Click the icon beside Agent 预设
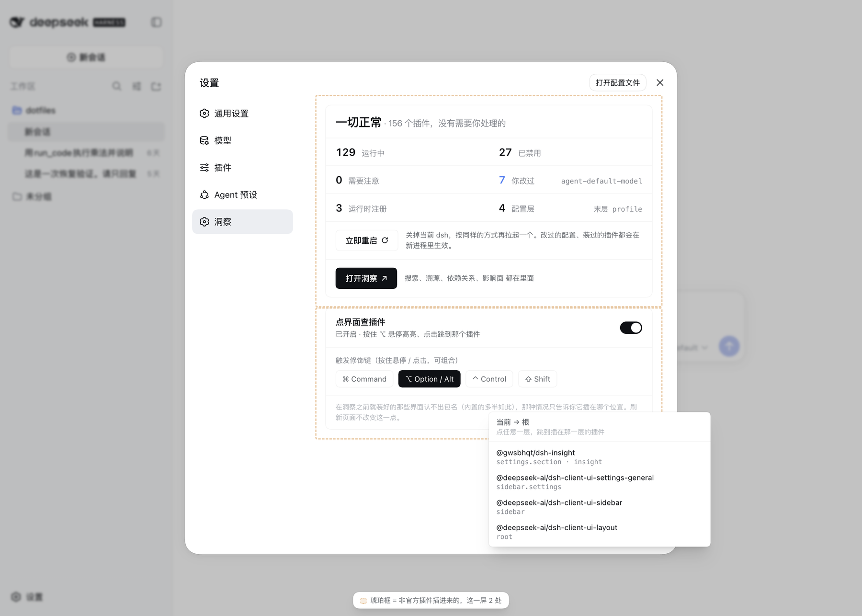This screenshot has height=616, width=862. point(204,194)
